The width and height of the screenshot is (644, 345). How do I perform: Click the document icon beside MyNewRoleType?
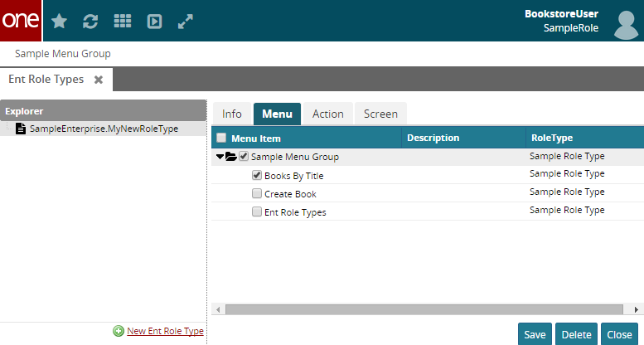coord(21,129)
